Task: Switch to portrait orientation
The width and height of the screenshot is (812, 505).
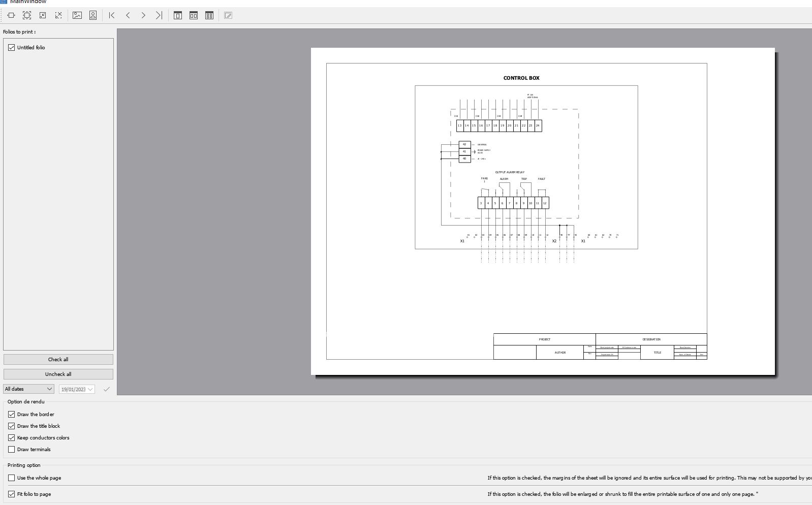Action: [x=93, y=15]
